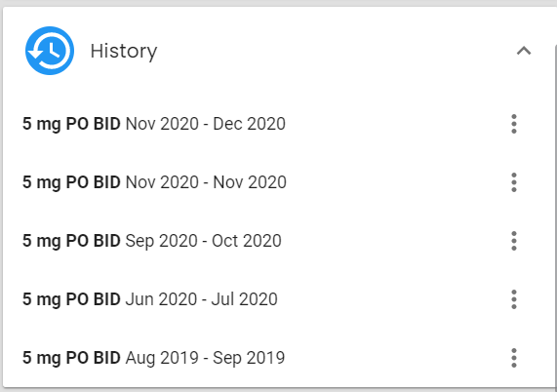This screenshot has height=392, width=557.
Task: Select the Nov 2020 - Nov 2020 date range
Action: coord(206,182)
